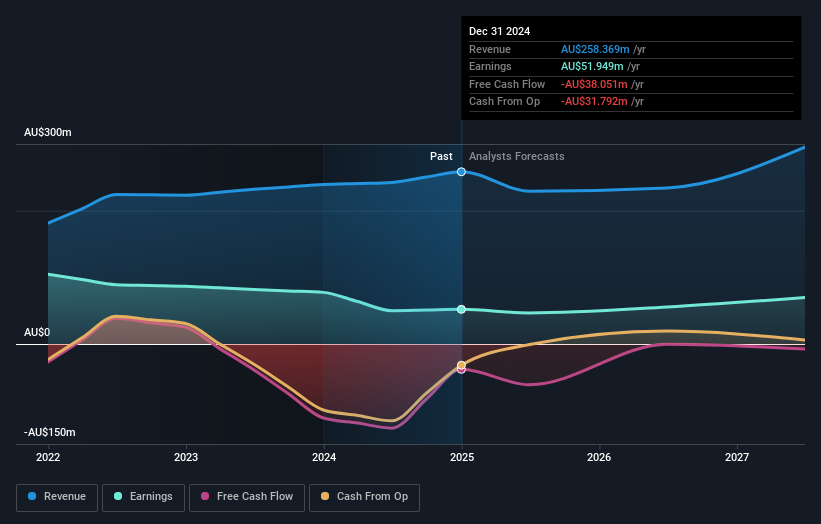Select the orange Cash From Op marker
The width and height of the screenshot is (821, 524).
[461, 365]
